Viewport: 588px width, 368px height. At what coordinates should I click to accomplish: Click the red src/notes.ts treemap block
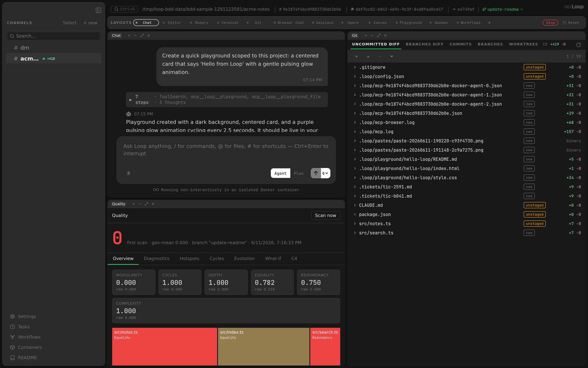(164, 346)
